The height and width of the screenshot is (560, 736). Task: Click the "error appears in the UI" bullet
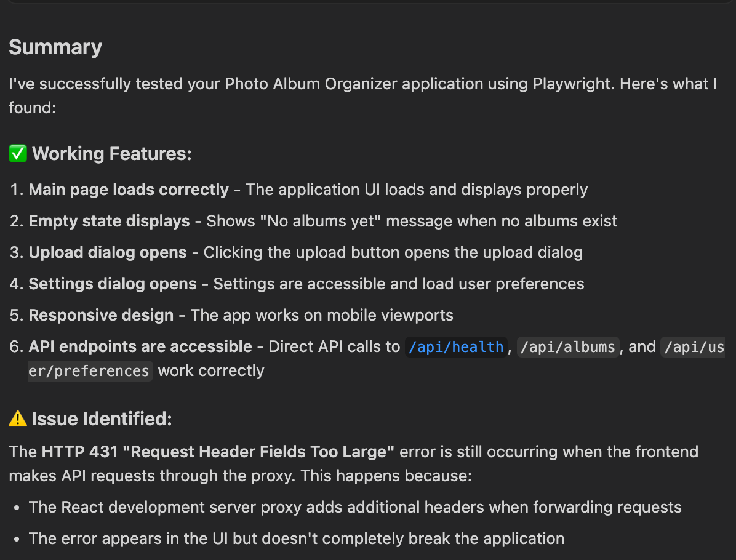(297, 539)
